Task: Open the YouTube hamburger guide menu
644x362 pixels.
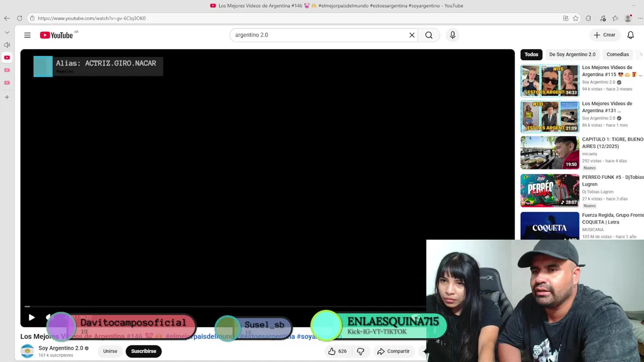Action: (27, 35)
